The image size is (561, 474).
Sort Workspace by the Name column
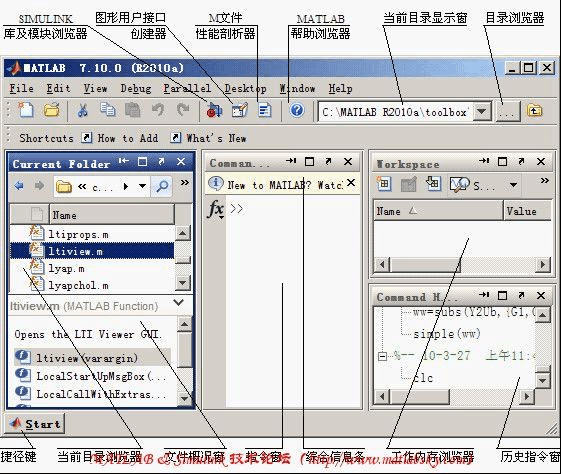(x=438, y=211)
